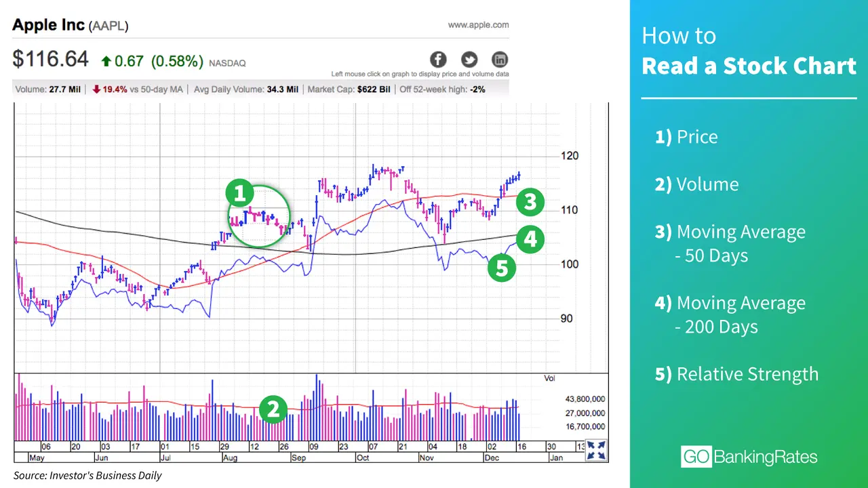Click the Off 52-week high: -2% stat

442,89
